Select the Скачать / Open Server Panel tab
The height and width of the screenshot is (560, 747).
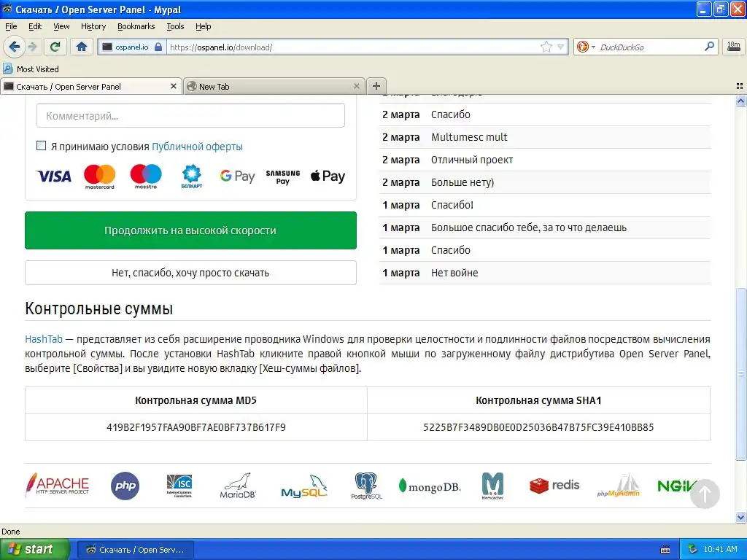coord(91,86)
